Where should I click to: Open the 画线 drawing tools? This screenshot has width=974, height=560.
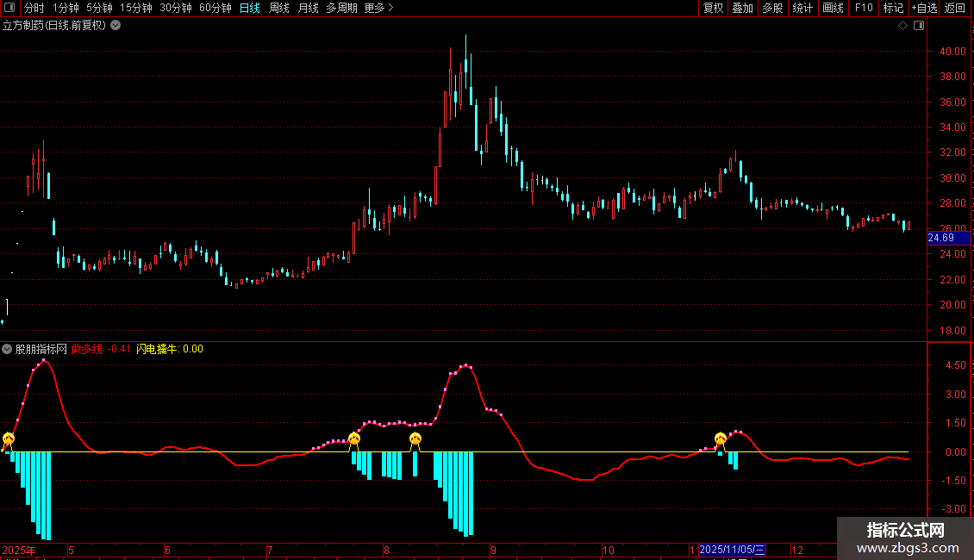pos(833,8)
